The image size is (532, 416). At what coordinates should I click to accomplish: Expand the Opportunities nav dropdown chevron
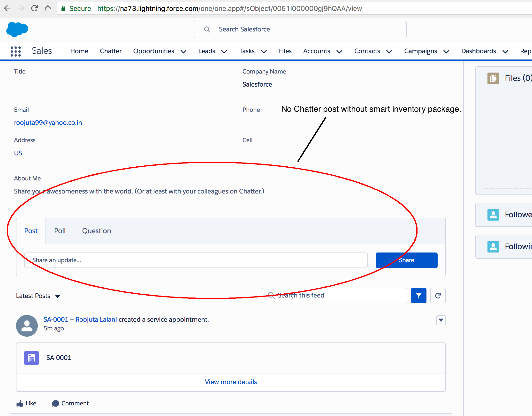[183, 51]
